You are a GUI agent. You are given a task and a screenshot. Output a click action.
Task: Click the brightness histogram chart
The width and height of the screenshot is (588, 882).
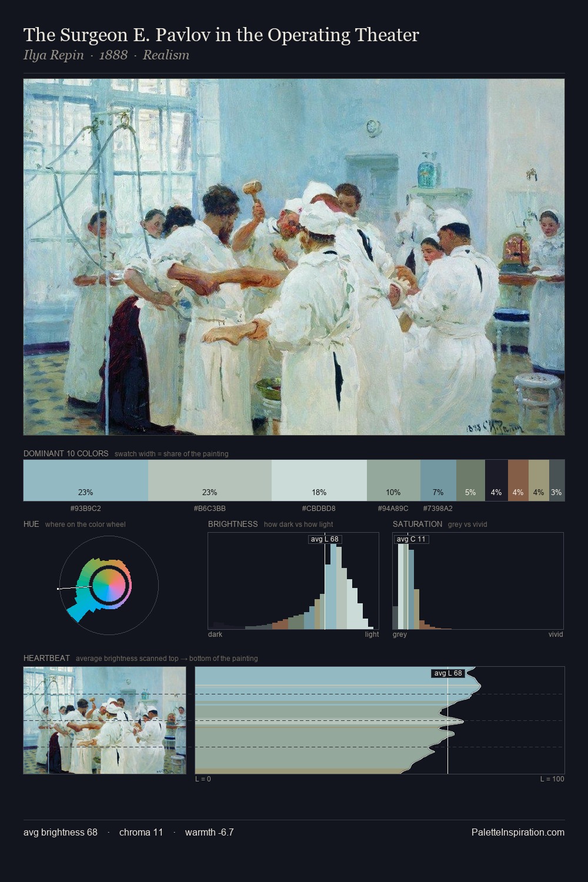pyautogui.click(x=293, y=581)
